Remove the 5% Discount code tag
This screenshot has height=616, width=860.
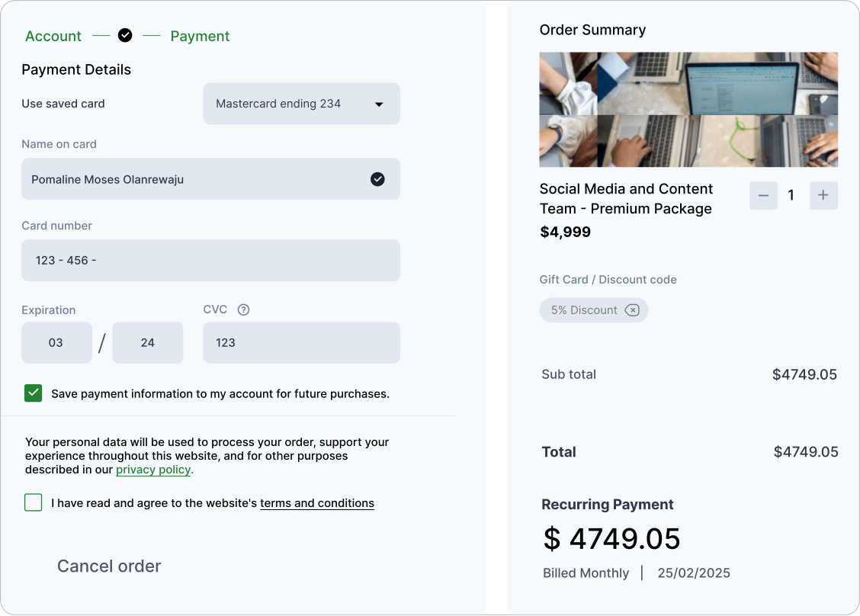[x=632, y=310]
